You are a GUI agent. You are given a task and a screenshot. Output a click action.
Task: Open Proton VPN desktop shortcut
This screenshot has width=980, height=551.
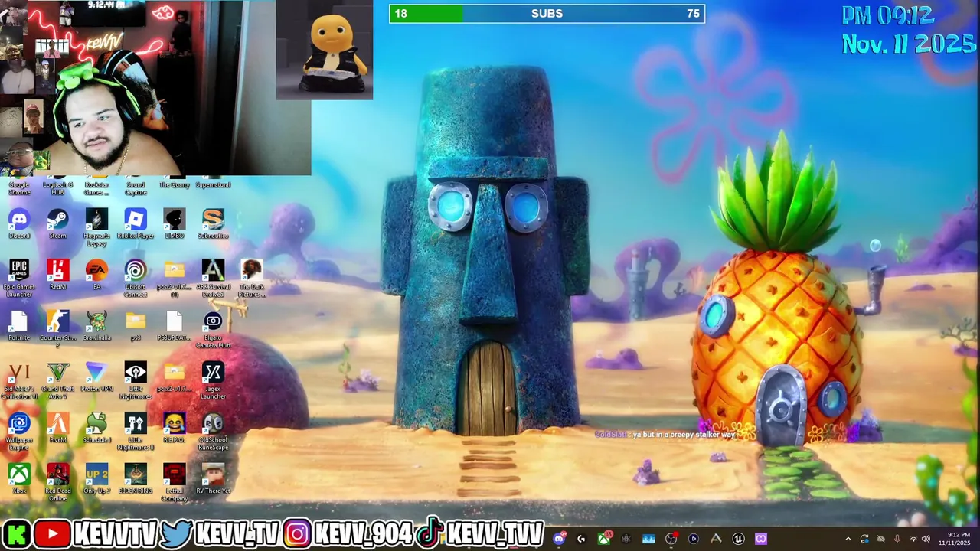click(x=96, y=377)
